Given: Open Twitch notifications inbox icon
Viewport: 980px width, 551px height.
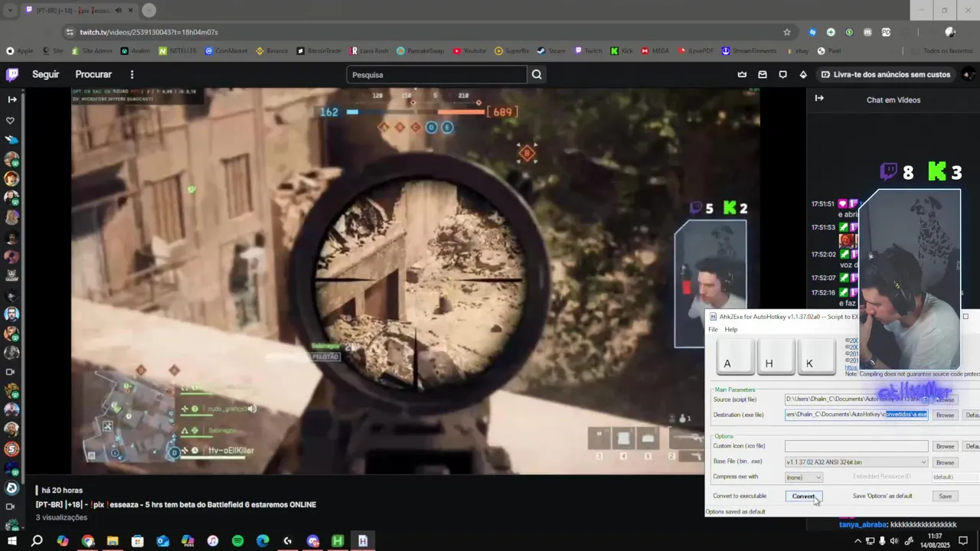Looking at the screenshot, I should click(763, 74).
